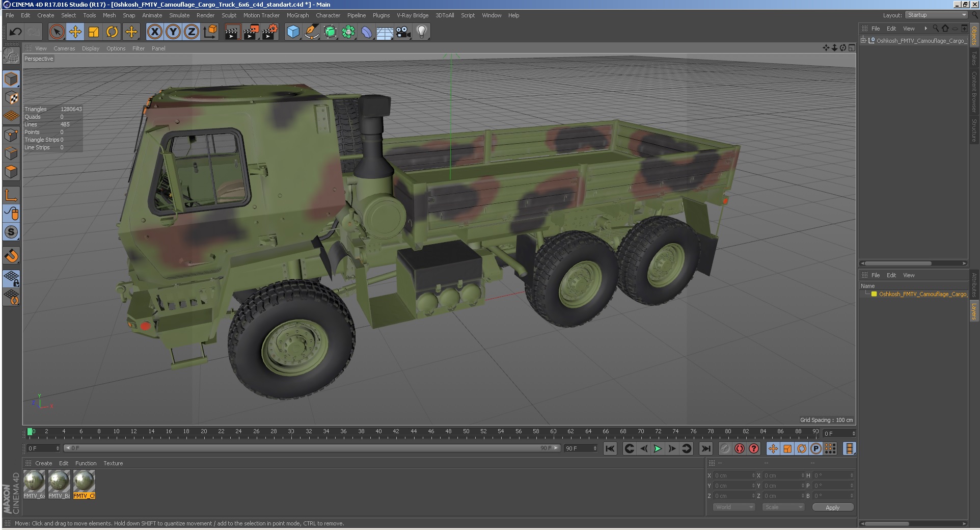Open the Simulate menu

tap(179, 15)
